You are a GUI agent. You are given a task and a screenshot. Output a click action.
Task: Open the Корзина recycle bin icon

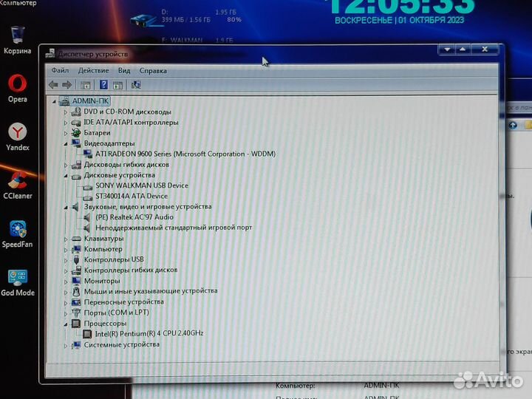17,40
